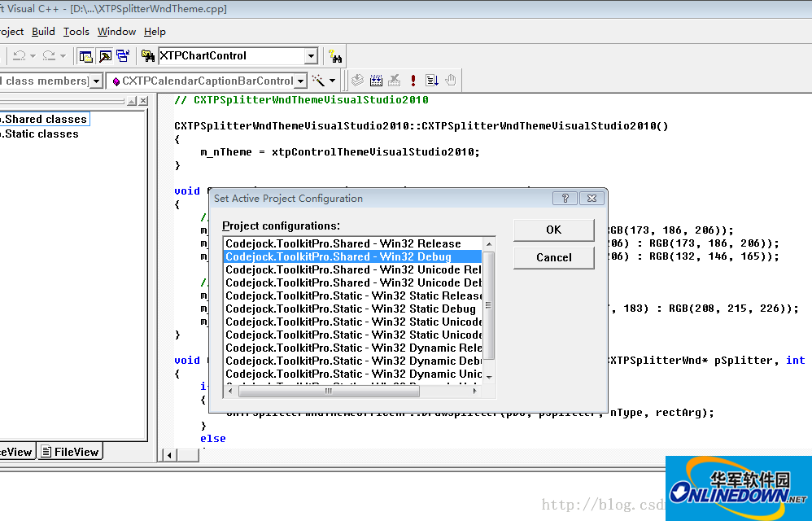The height and width of the screenshot is (521, 812).
Task: Select Shared - Win32 Unicode Rel configuration
Action: point(352,269)
